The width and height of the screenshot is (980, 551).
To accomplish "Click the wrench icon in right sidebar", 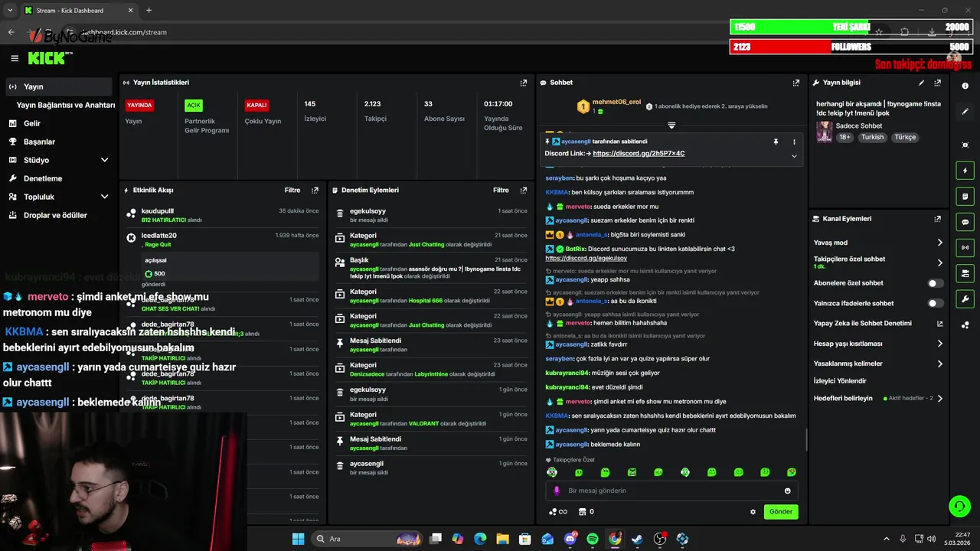I will pos(965,298).
